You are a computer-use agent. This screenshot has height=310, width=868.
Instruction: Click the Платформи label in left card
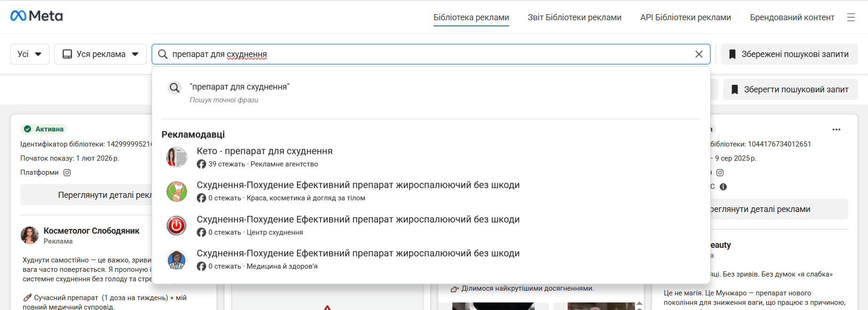click(x=40, y=172)
